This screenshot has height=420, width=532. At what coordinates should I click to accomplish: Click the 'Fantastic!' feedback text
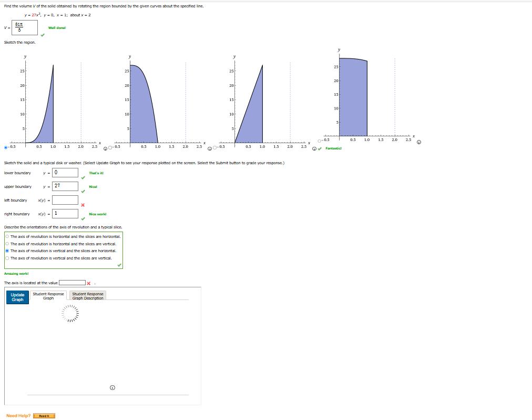[x=333, y=148]
